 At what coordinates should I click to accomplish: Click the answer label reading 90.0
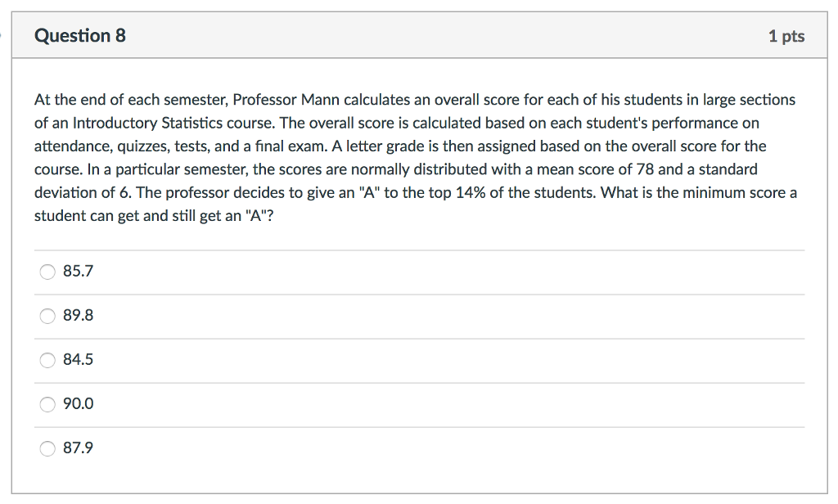coord(77,404)
